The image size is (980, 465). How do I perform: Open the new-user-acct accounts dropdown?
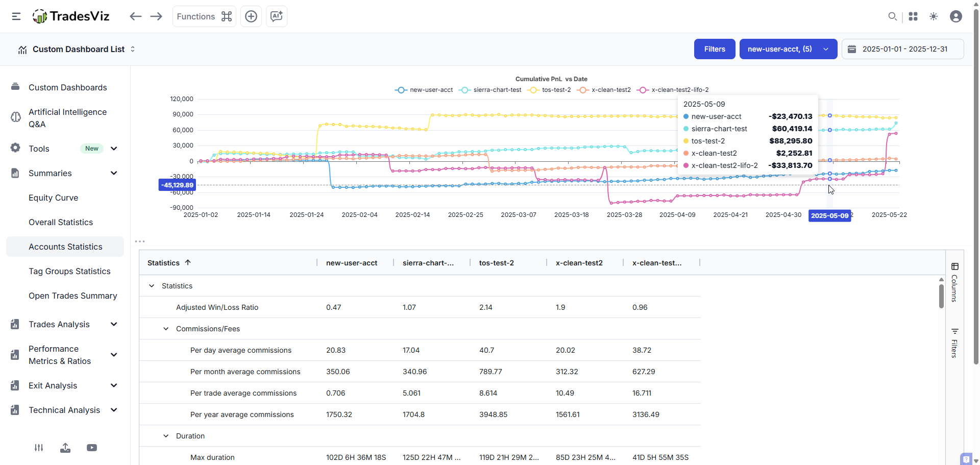point(788,49)
